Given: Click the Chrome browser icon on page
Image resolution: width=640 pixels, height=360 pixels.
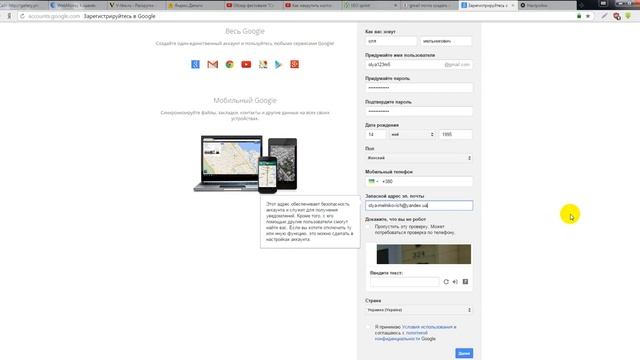Looking at the screenshot, I should 229,64.
